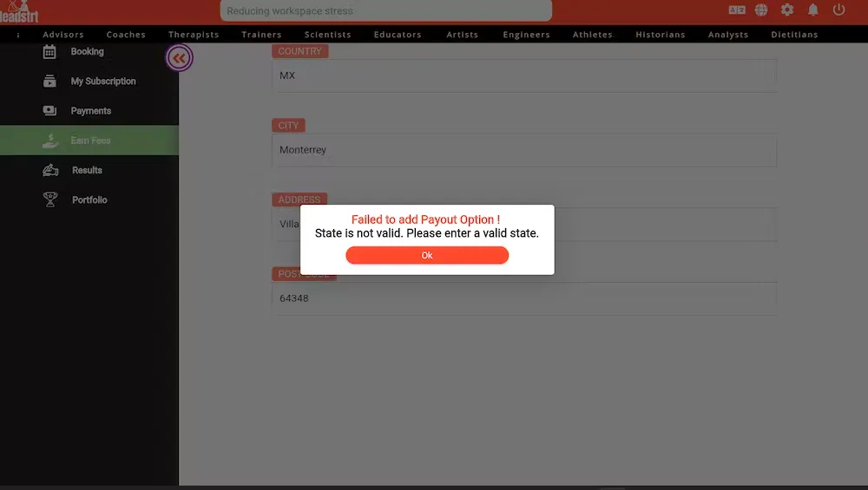This screenshot has width=868, height=490.
Task: Open the Athletes category
Action: point(592,35)
